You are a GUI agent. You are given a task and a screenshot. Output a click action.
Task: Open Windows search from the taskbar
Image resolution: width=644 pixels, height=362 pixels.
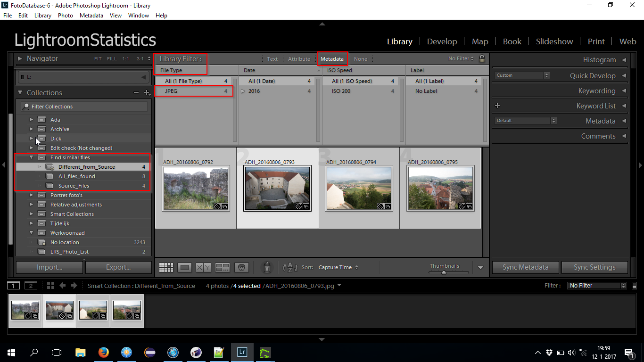34,352
